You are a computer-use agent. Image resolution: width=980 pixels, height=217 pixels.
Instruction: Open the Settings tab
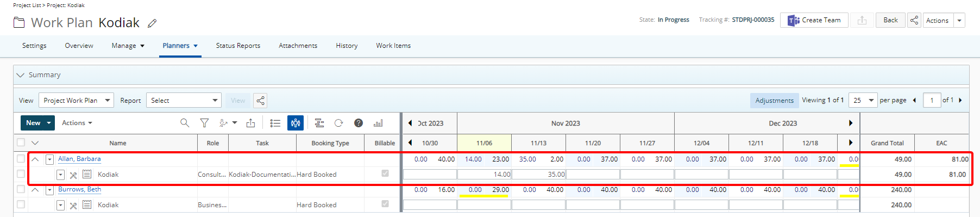(34, 46)
